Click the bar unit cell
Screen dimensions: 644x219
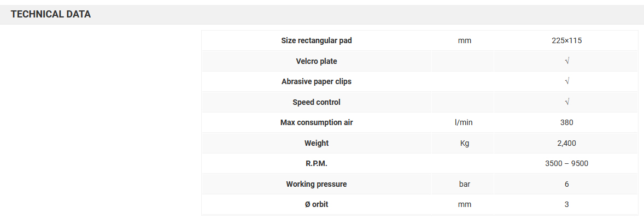point(464,184)
